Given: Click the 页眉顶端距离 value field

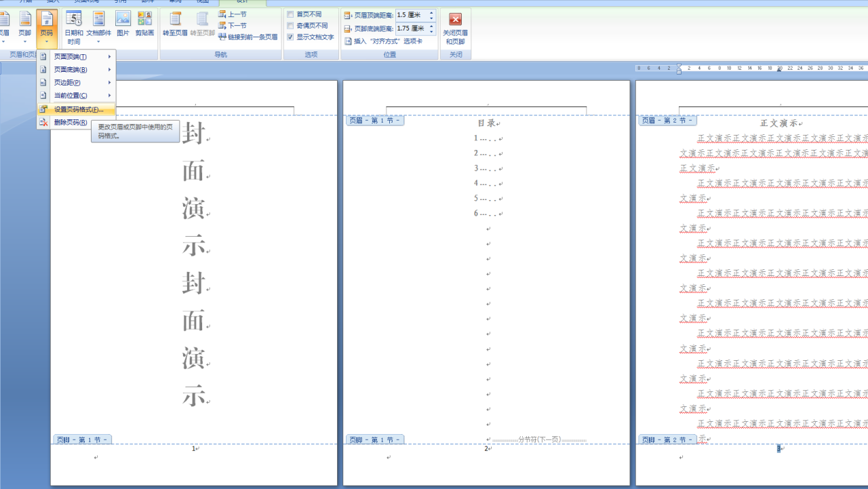Looking at the screenshot, I should click(411, 15).
